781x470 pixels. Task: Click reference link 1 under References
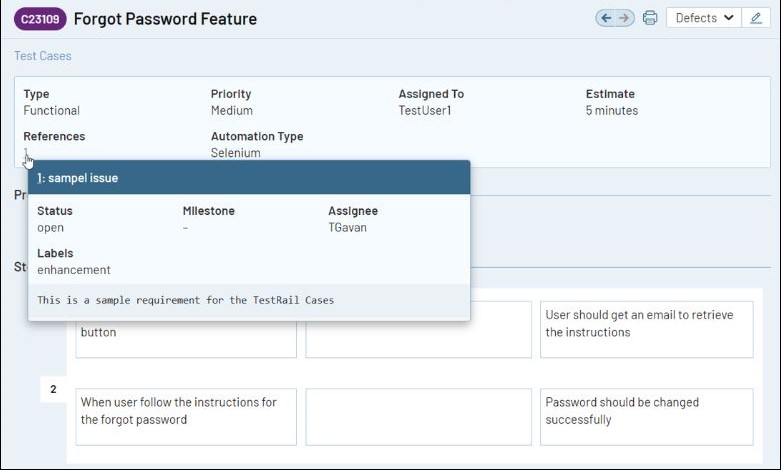(26, 153)
